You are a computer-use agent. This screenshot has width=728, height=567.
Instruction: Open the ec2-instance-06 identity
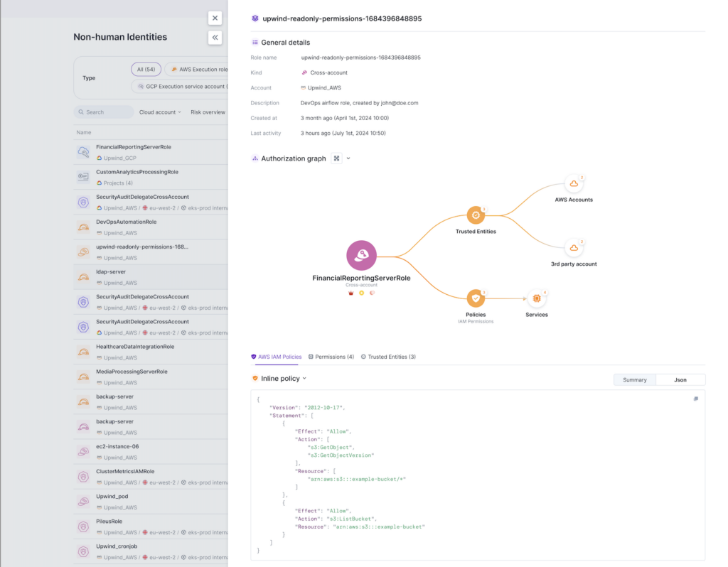[x=117, y=446]
